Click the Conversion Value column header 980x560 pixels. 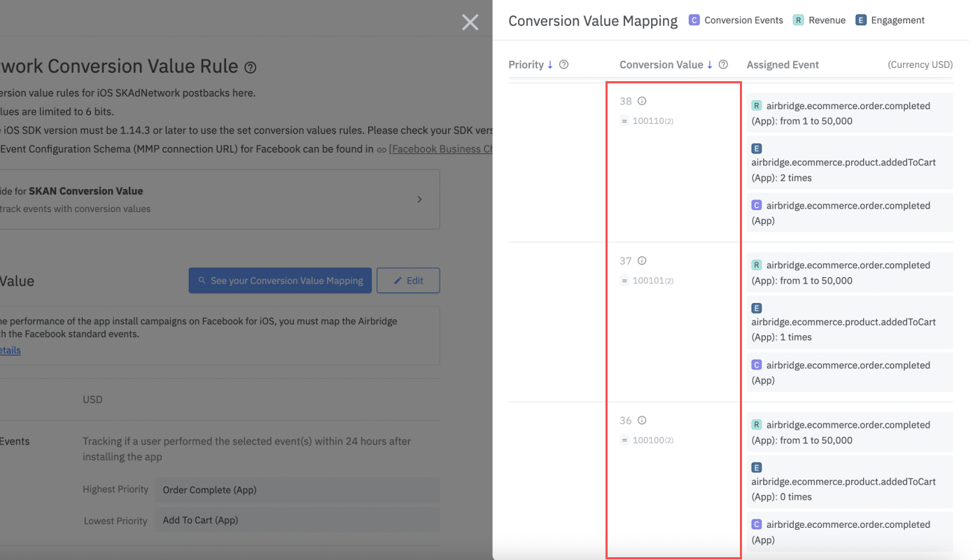click(x=661, y=64)
